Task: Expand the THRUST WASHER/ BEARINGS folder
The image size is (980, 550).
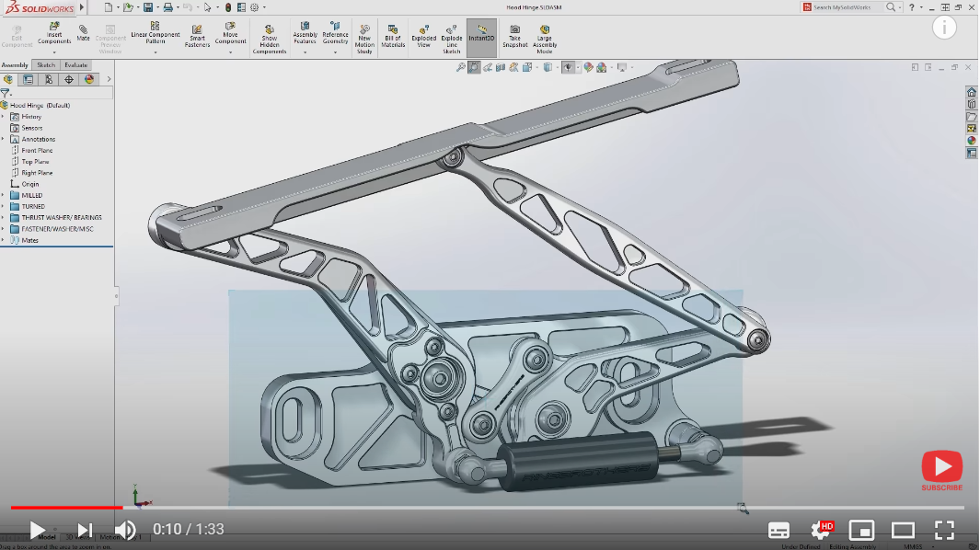Action: pos(3,218)
